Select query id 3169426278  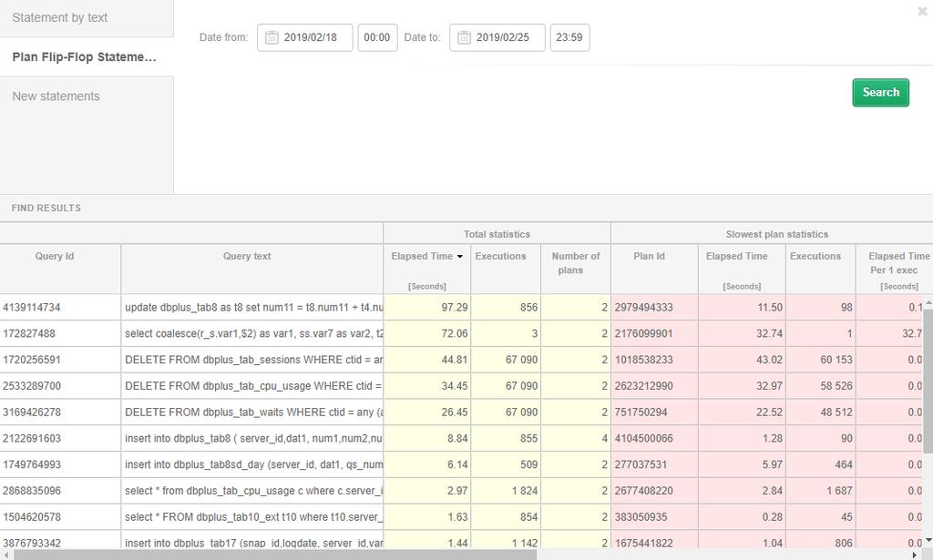pyautogui.click(x=32, y=412)
